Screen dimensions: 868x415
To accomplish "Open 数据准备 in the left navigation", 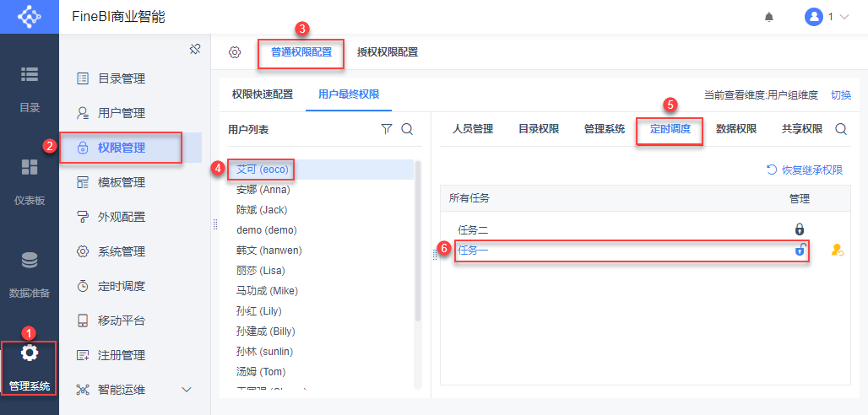I will tap(30, 274).
